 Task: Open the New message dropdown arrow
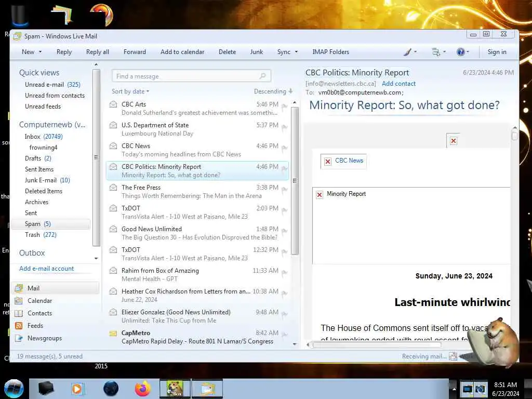click(40, 52)
